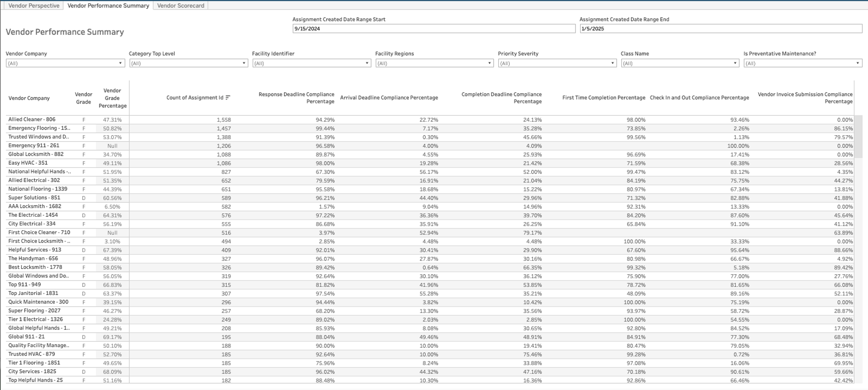This screenshot has width=868, height=390.
Task: Open the Vendor Scorecard tab
Action: (x=180, y=5)
